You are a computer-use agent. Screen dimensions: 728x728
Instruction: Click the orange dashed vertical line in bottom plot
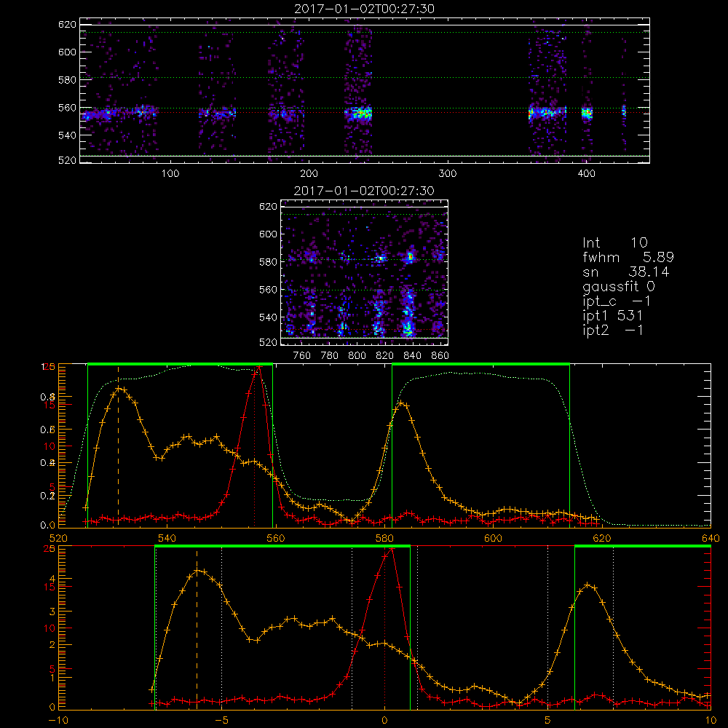197,628
